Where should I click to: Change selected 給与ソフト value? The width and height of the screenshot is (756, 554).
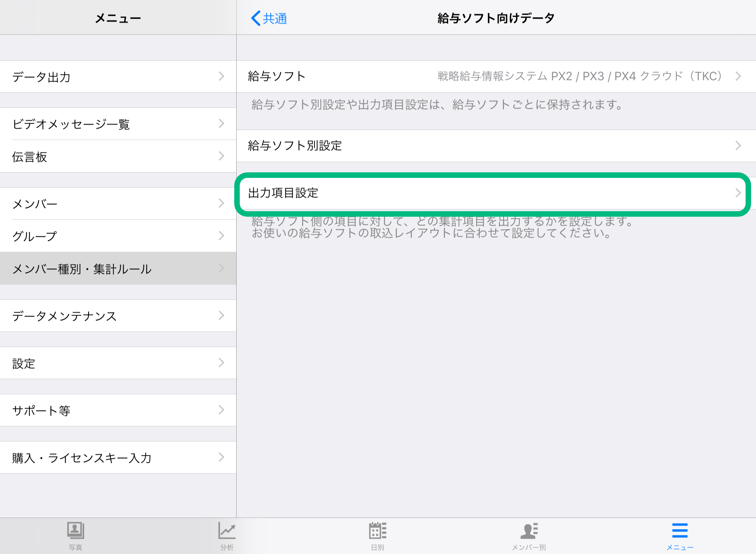coord(580,76)
